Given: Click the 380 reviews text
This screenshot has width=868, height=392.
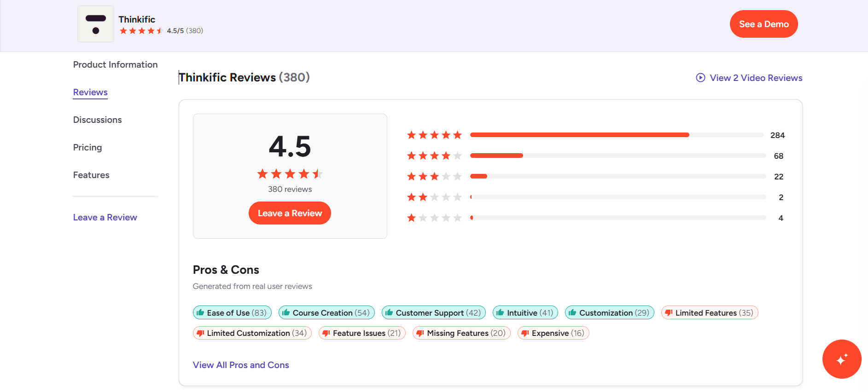Looking at the screenshot, I should coord(290,189).
